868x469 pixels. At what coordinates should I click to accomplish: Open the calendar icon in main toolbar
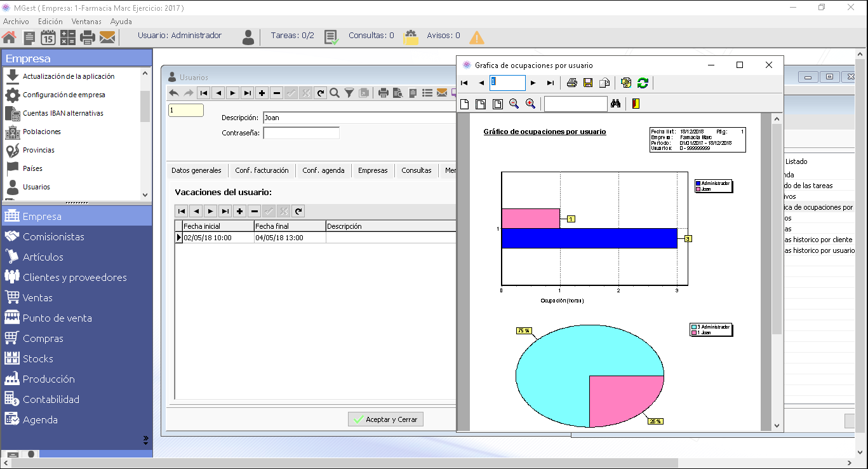tap(48, 37)
